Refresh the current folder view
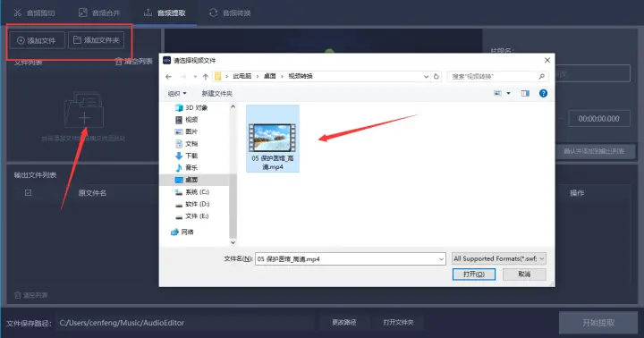This screenshot has width=644, height=338. pos(436,76)
